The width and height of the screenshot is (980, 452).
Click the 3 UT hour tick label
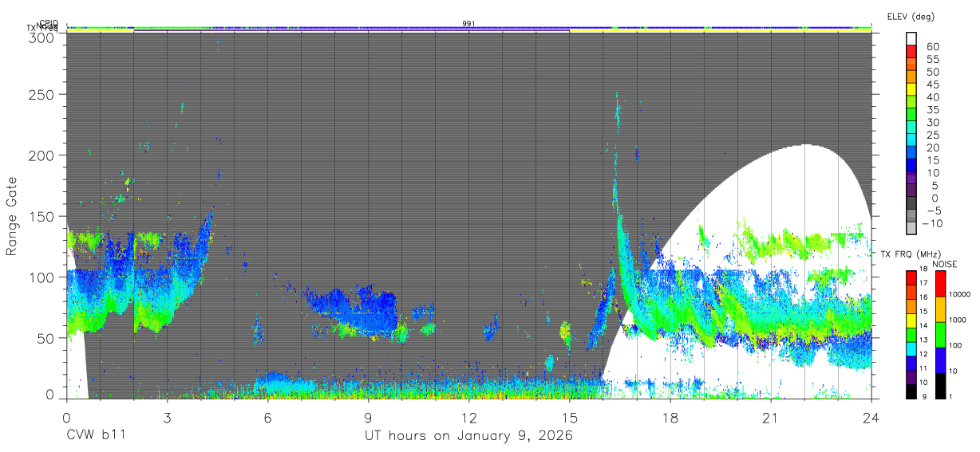pos(167,417)
